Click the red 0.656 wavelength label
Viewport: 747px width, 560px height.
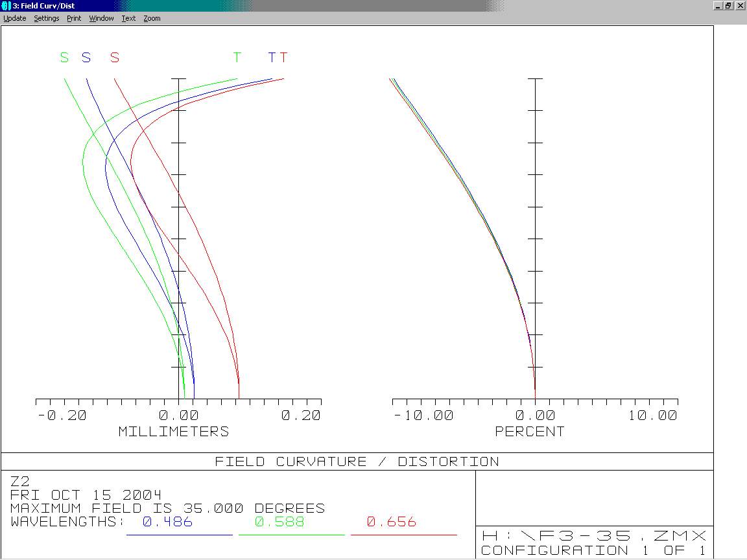[392, 522]
